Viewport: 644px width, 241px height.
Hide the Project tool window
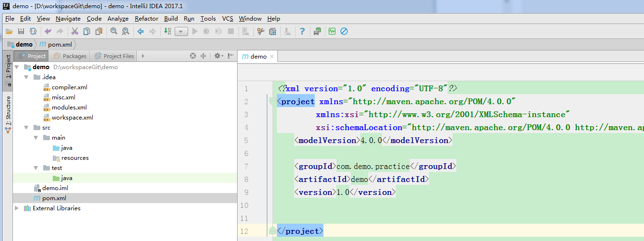click(231, 56)
